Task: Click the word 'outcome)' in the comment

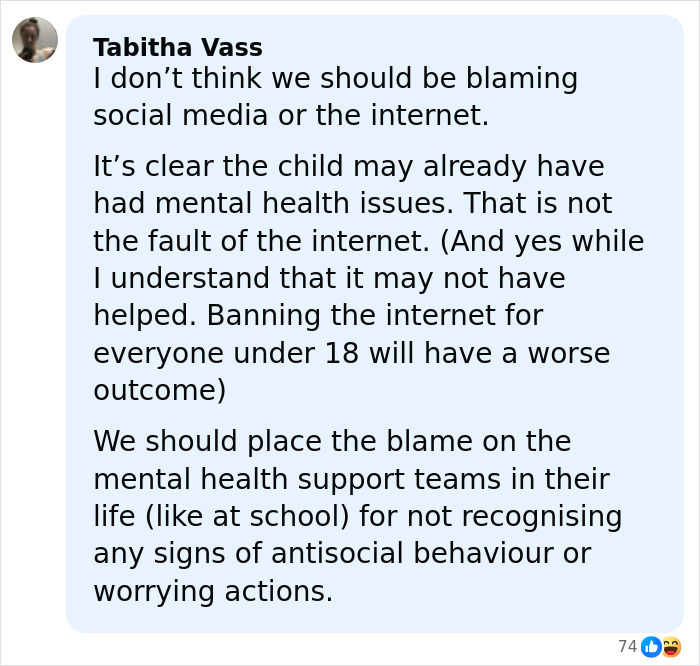Action: (160, 390)
